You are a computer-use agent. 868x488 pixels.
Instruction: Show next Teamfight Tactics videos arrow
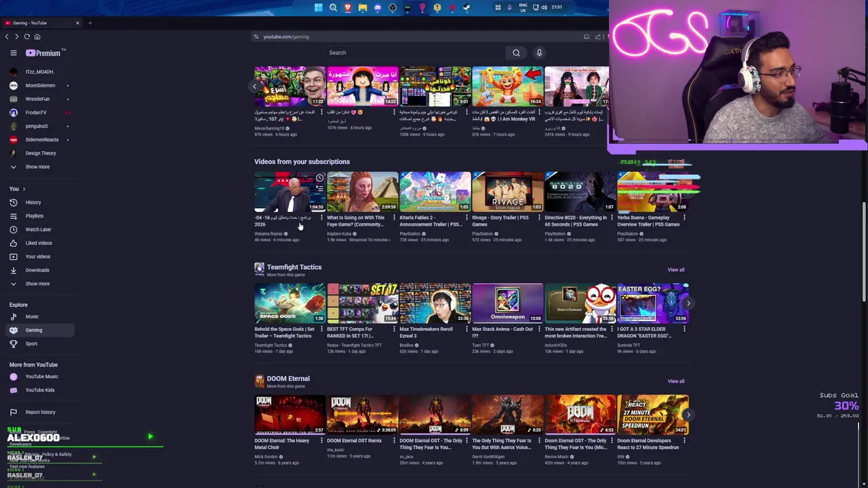click(x=688, y=303)
